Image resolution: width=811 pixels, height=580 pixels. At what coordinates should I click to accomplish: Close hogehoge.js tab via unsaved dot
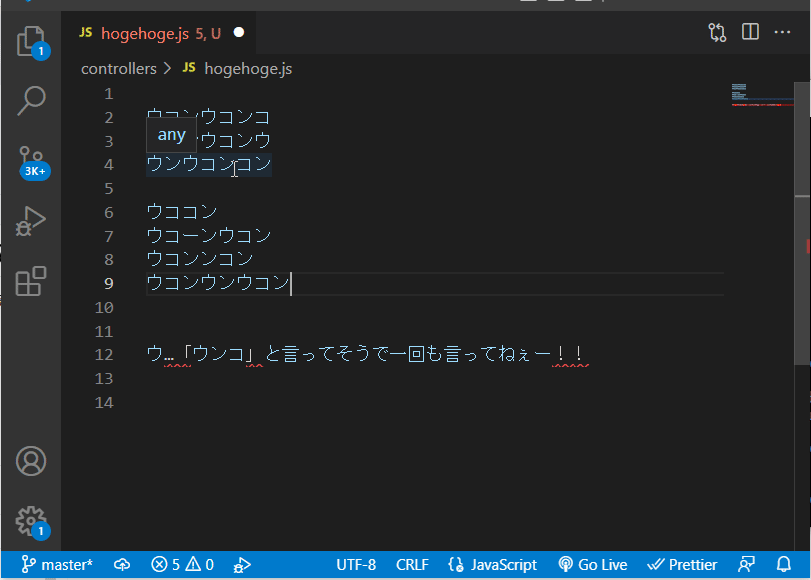point(239,33)
